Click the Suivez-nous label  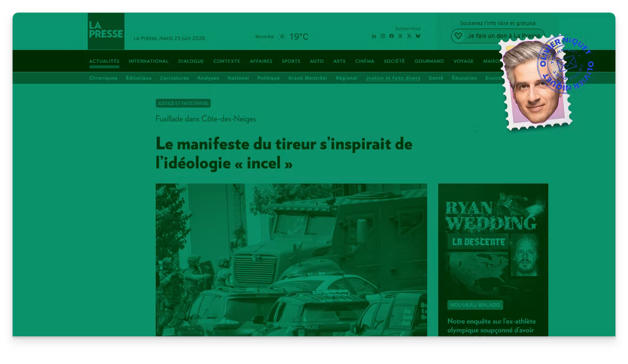(x=408, y=28)
